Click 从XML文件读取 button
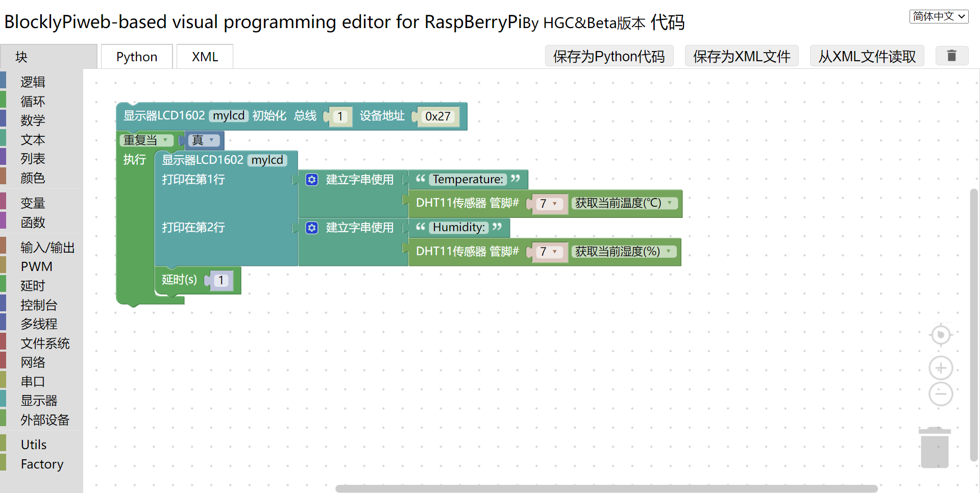 tap(867, 56)
